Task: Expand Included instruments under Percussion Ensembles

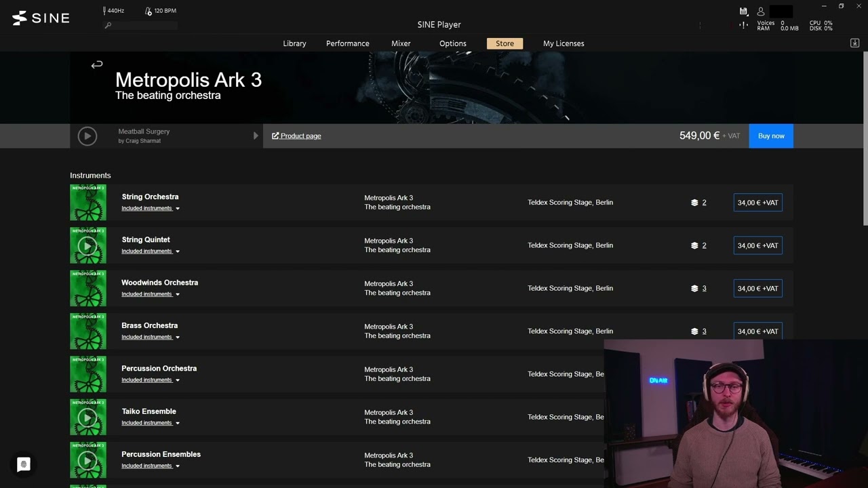Action: 151,466
